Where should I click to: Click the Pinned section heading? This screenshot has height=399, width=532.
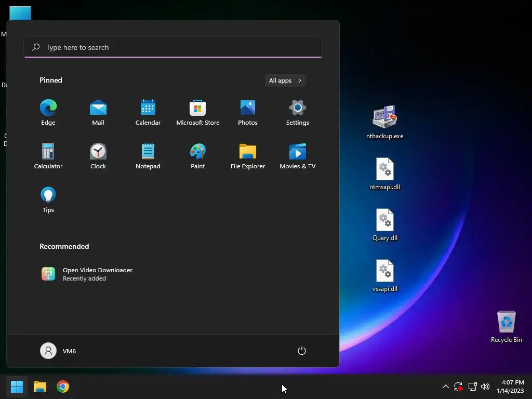[50, 80]
